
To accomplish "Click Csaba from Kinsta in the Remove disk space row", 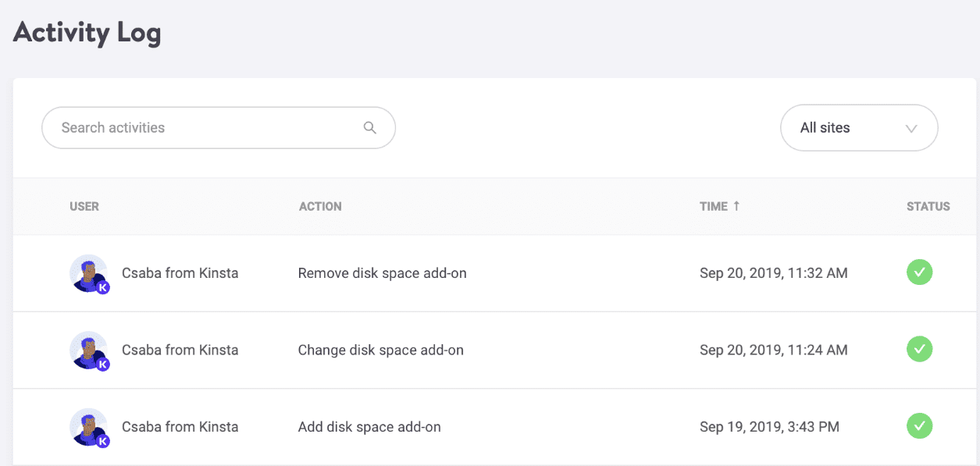I will 180,273.
